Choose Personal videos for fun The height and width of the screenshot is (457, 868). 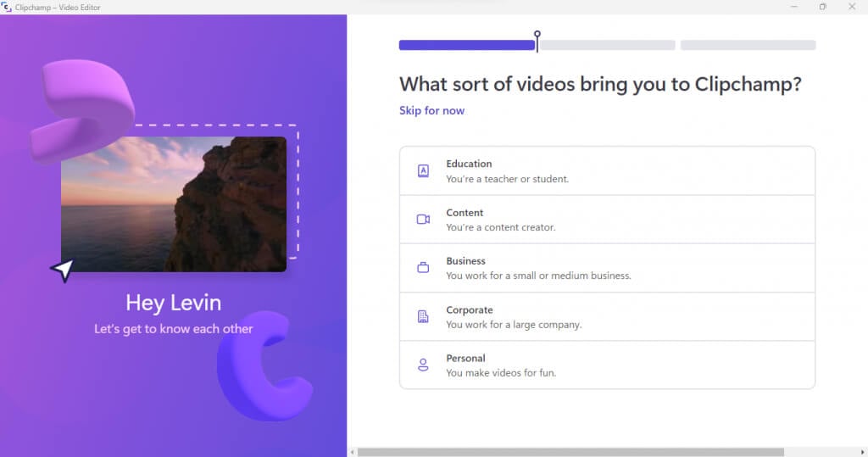tap(607, 365)
